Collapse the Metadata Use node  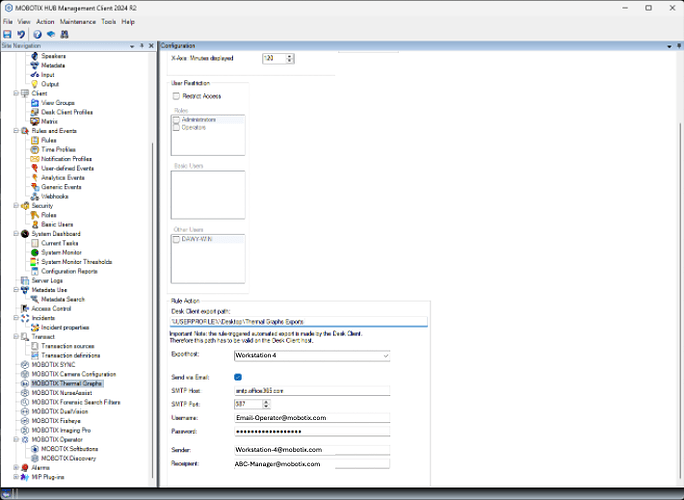click(x=16, y=290)
